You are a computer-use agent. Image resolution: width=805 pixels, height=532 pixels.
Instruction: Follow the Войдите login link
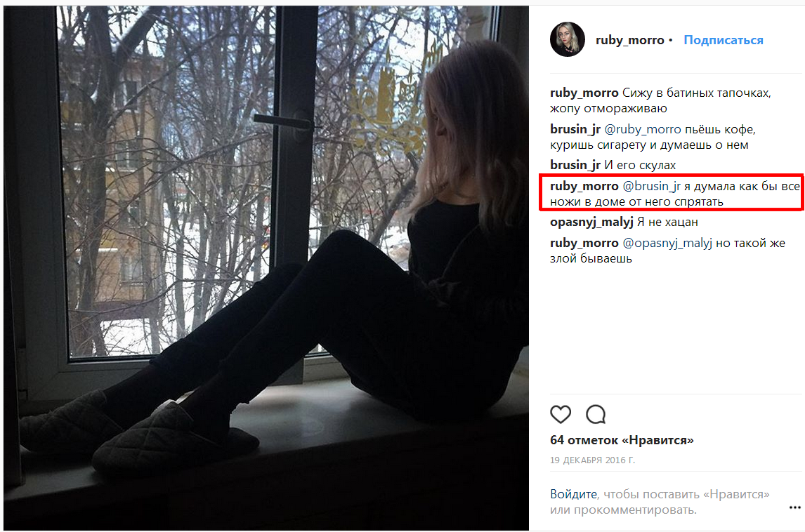[x=573, y=494]
